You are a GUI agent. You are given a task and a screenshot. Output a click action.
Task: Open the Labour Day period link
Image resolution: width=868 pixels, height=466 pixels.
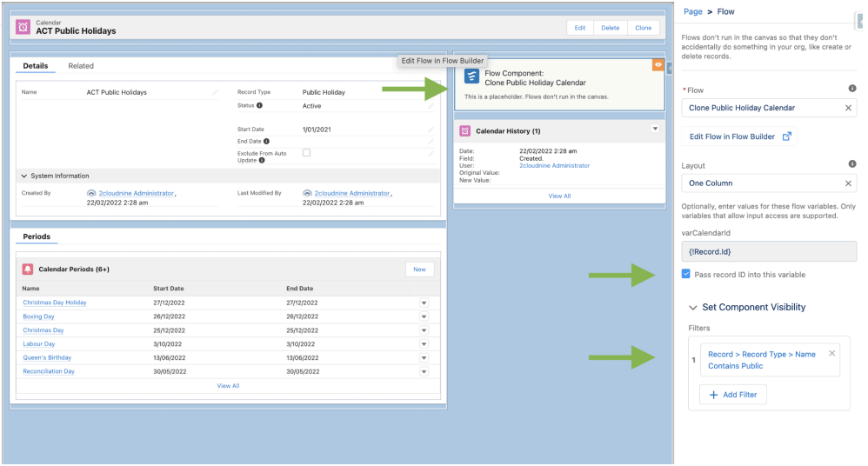(39, 343)
